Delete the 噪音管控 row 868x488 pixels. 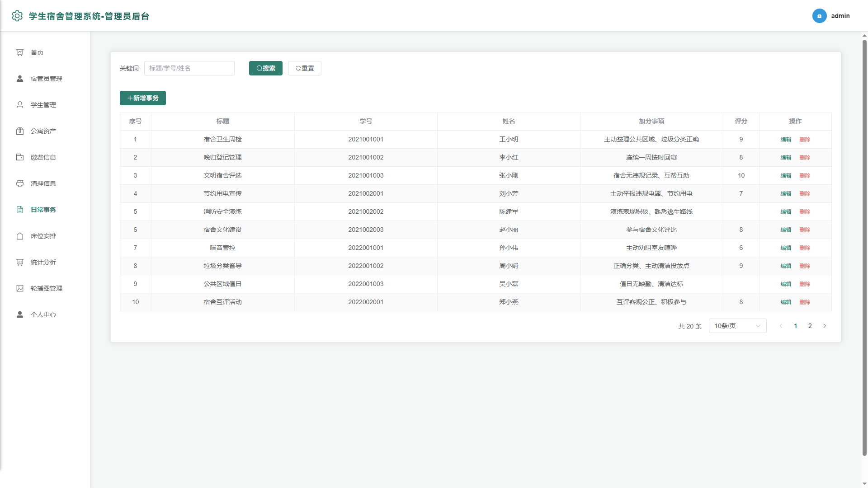tap(805, 248)
